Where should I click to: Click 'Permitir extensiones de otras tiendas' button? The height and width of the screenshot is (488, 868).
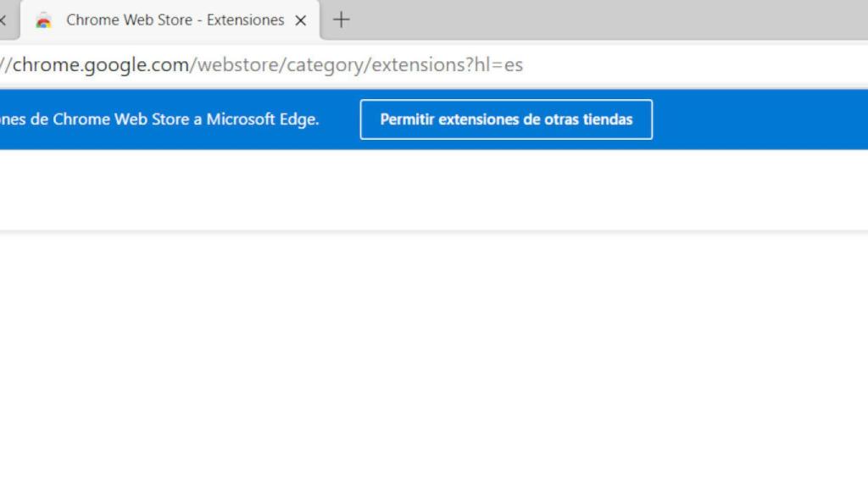(x=506, y=119)
